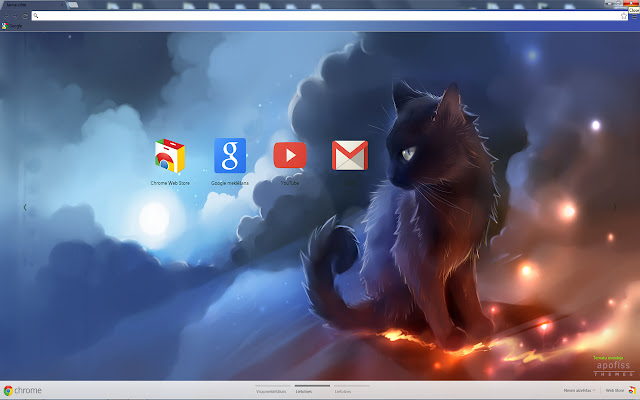The height and width of the screenshot is (400, 640).
Task: Go back with the browser back arrow
Action: coord(6,16)
